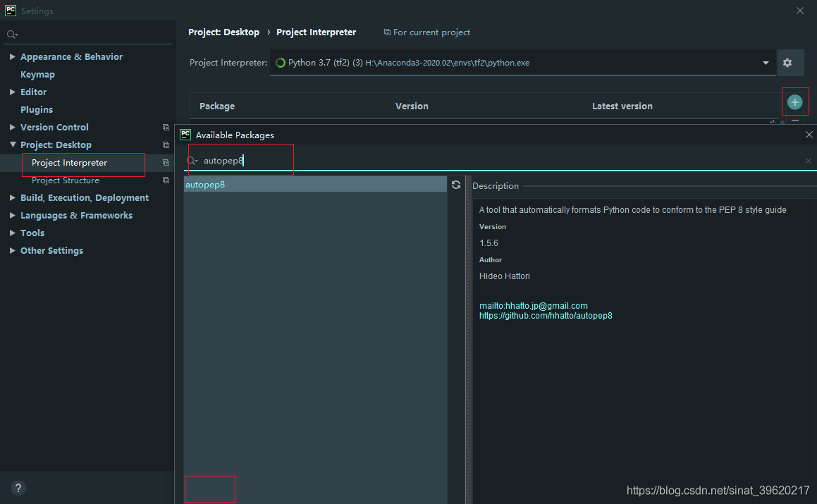
Task: Expand Build, Execution, Deployment section
Action: pyautogui.click(x=12, y=197)
